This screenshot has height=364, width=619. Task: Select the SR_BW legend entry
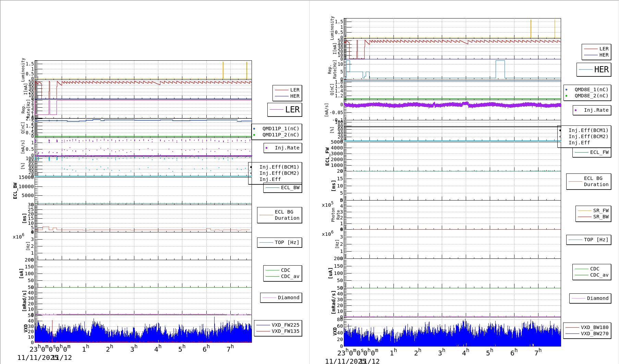pos(600,217)
